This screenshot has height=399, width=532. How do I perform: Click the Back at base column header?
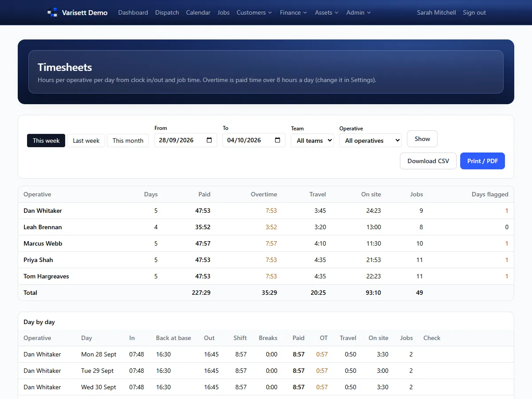click(x=173, y=338)
